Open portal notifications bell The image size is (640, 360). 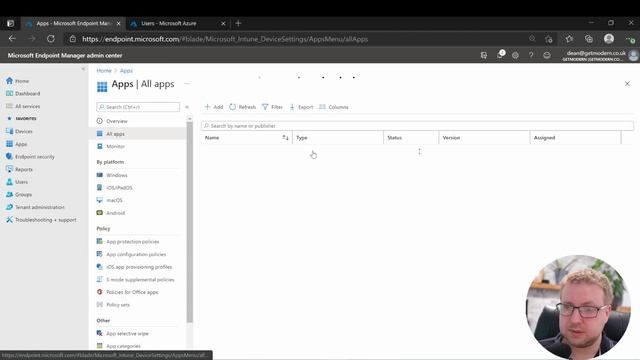pyautogui.click(x=500, y=55)
